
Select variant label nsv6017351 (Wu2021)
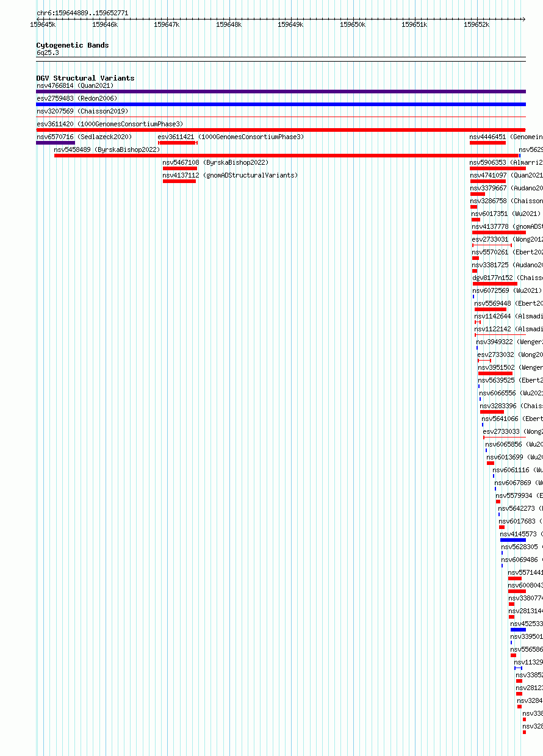(506, 214)
